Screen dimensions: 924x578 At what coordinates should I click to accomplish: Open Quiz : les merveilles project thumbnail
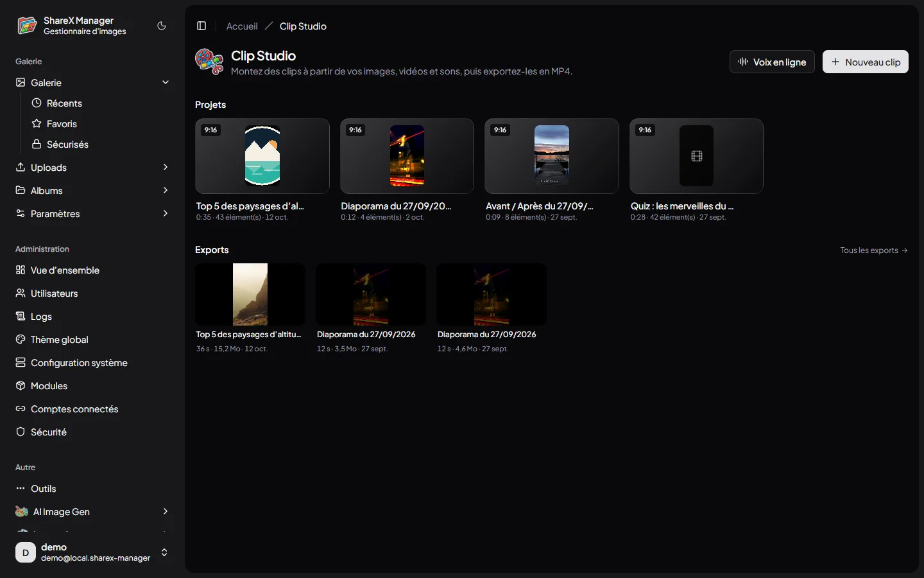click(x=697, y=156)
